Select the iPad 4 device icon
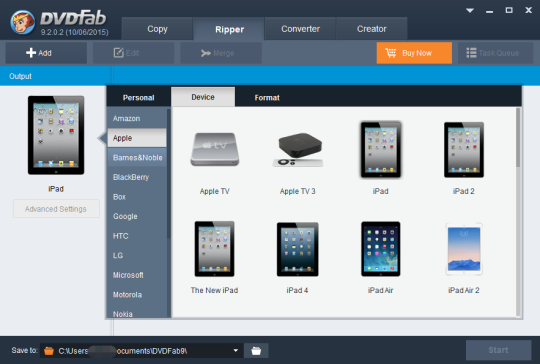This screenshot has width=540, height=364. tap(298, 249)
